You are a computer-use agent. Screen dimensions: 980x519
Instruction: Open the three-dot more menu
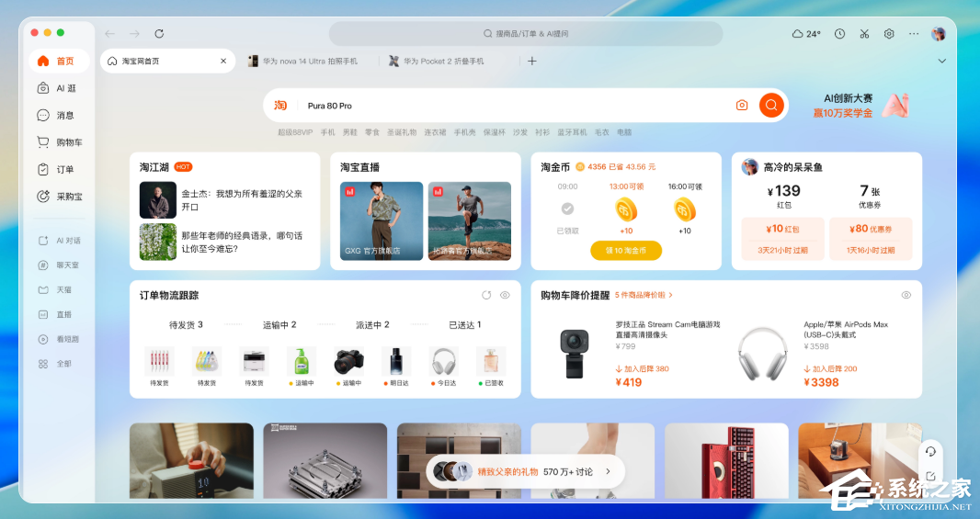tap(914, 34)
